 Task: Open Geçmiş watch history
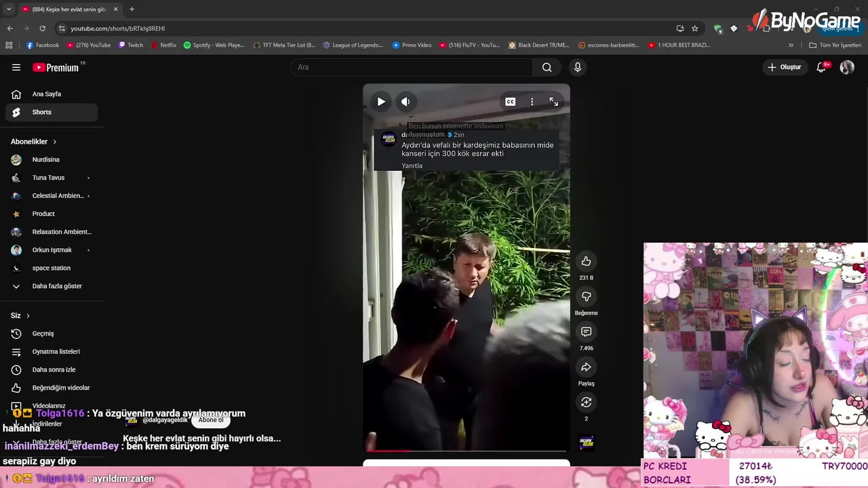pyautogui.click(x=52, y=333)
